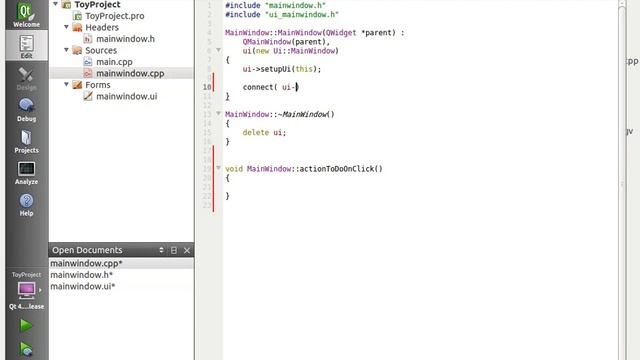Fold the constructor at line 6
Screen dimensions: 640x360
click(218, 50)
